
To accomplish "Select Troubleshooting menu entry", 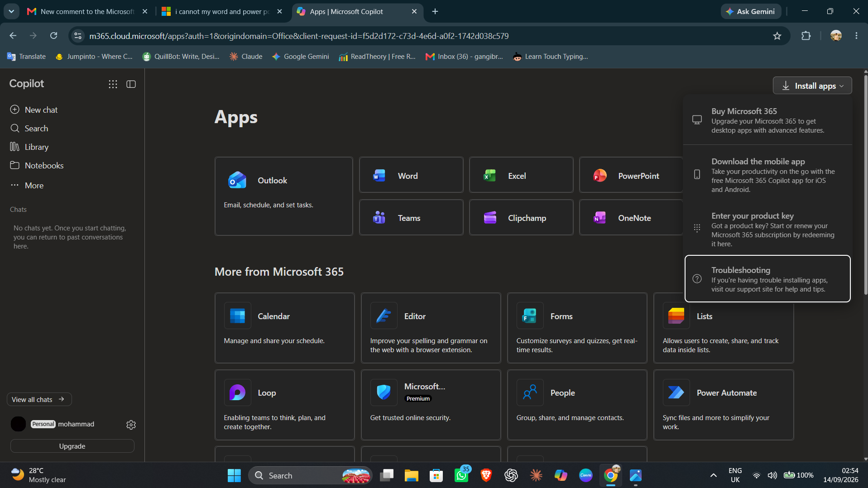I will [767, 278].
